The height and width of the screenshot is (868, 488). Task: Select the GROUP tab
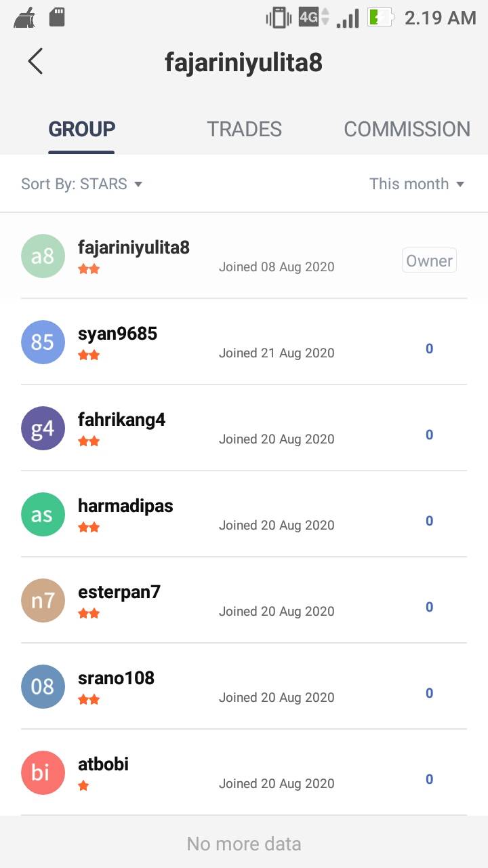tap(81, 129)
